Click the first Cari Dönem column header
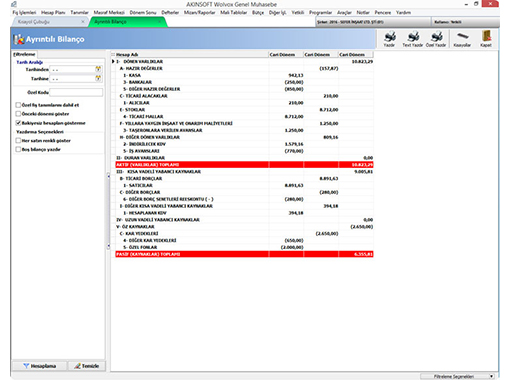510x380 pixels. (x=286, y=54)
